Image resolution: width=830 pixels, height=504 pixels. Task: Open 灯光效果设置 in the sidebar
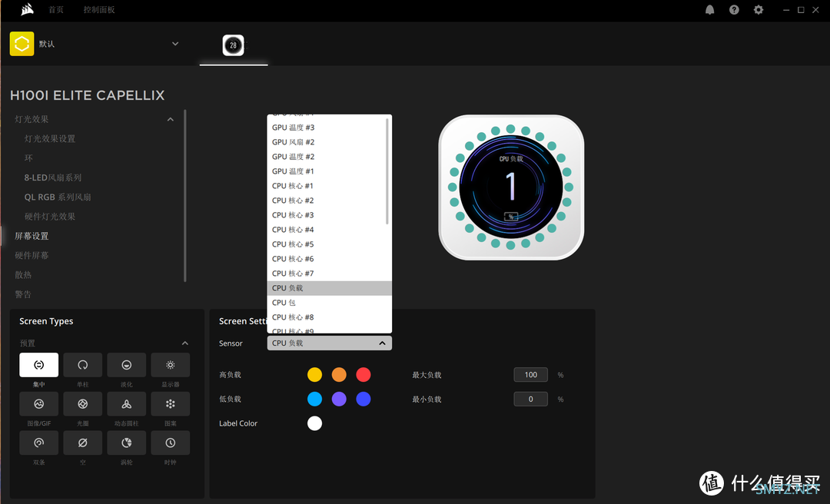tap(50, 139)
